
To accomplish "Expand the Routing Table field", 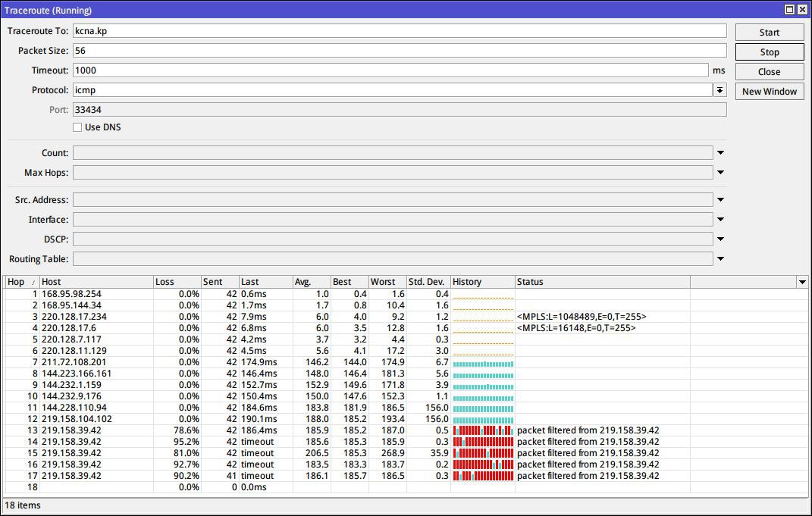I will click(720, 259).
